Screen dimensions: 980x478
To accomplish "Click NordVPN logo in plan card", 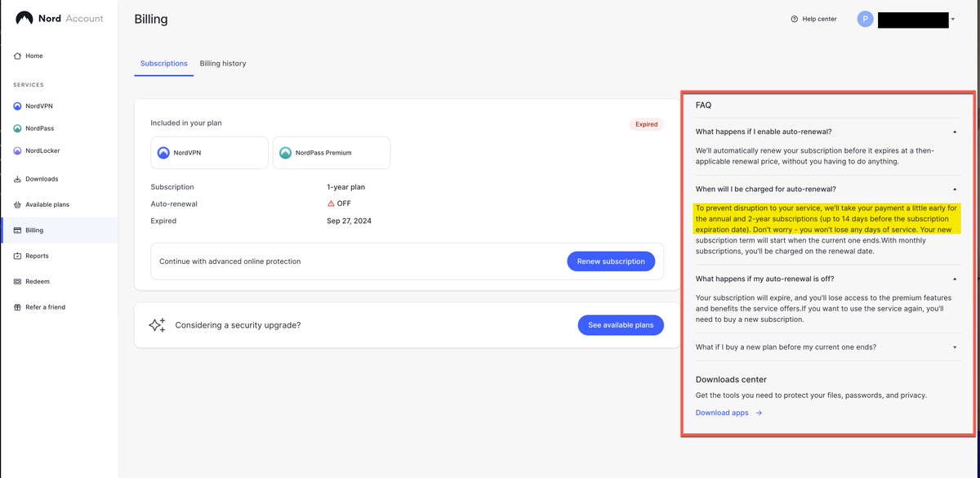I will (164, 153).
